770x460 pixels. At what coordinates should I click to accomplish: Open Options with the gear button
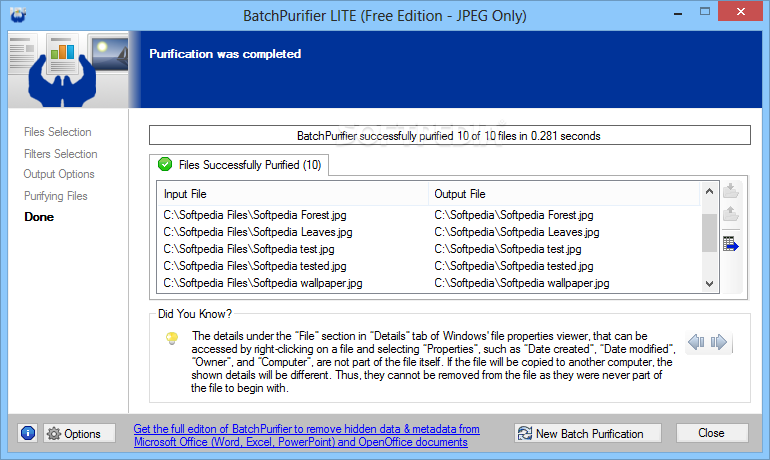[x=80, y=433]
